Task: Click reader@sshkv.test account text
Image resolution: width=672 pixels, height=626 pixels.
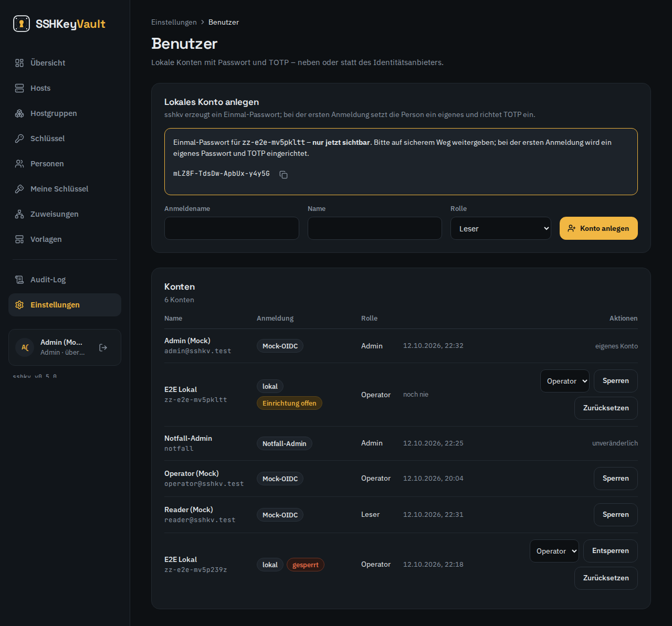Action: click(200, 520)
